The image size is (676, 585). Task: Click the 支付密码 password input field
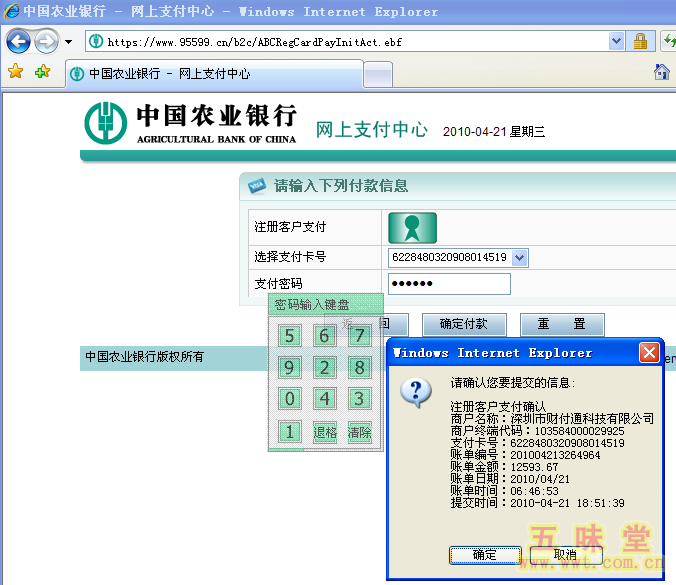[448, 284]
